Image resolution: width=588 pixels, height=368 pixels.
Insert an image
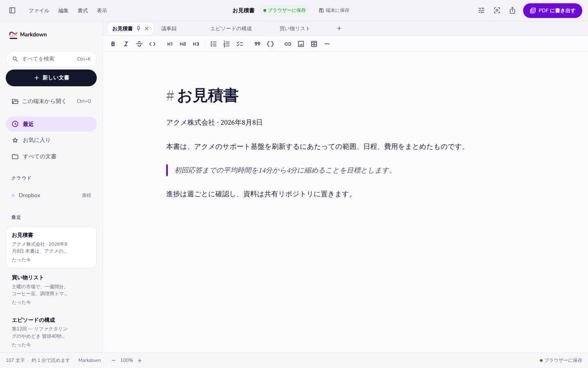[301, 44]
